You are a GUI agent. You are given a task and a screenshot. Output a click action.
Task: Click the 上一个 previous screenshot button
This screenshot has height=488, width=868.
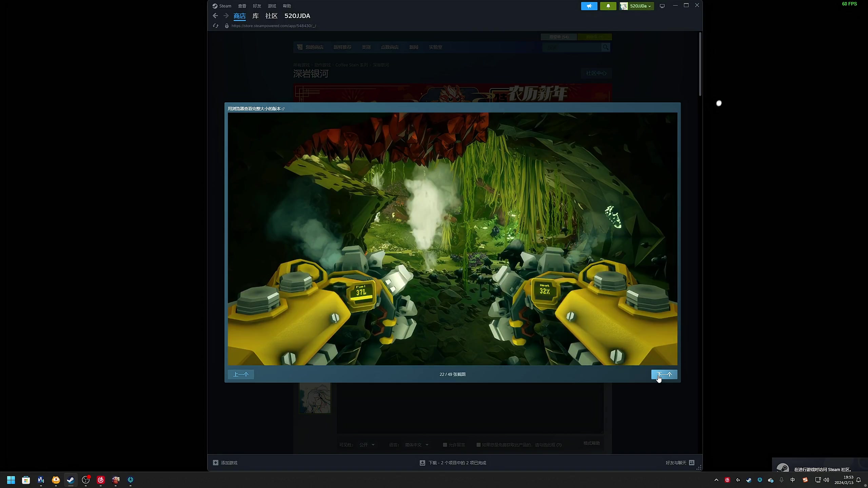[x=241, y=374]
